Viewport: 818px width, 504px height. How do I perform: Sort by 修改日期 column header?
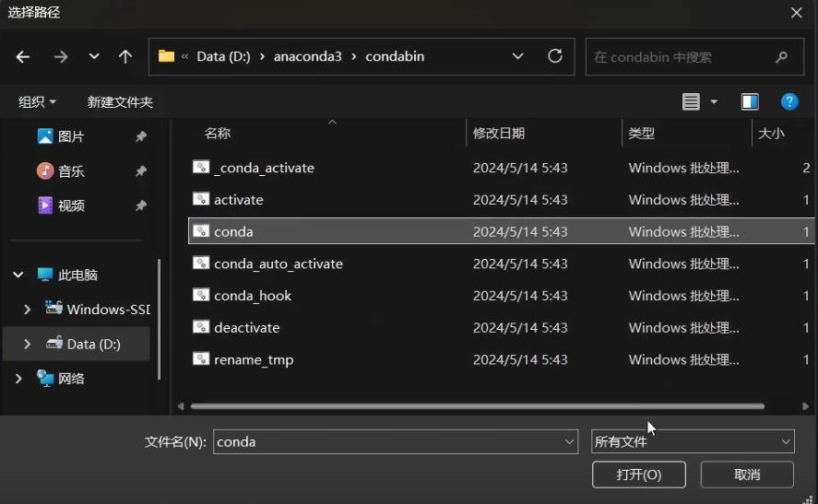click(x=499, y=134)
